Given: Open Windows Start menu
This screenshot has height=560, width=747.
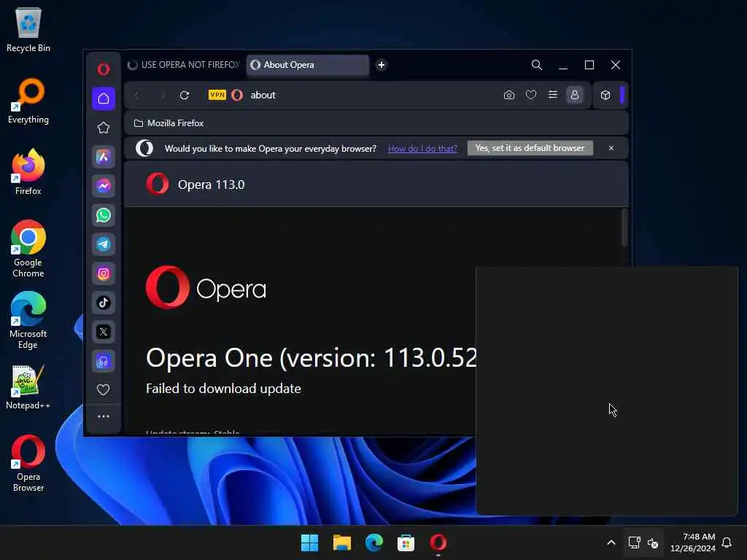Looking at the screenshot, I should [309, 542].
